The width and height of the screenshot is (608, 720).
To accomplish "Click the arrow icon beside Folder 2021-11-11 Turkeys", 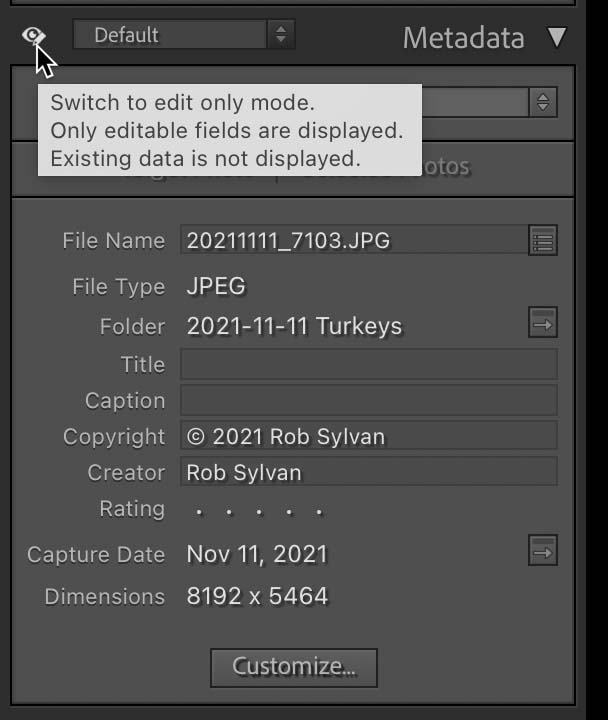I will coord(543,323).
